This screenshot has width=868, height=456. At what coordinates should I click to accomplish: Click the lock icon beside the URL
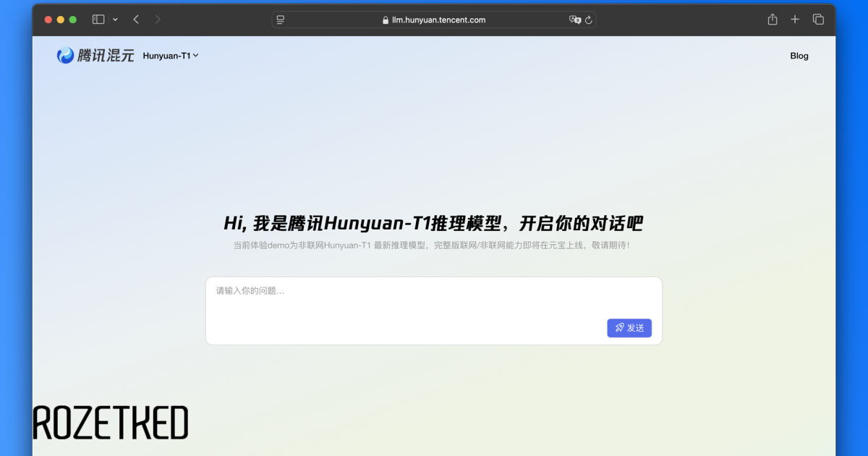tap(386, 20)
